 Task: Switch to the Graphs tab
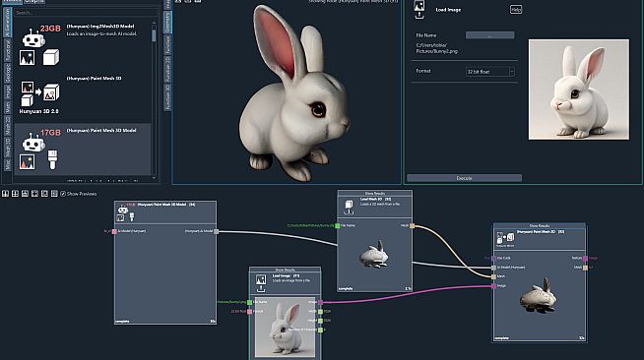[34, 2]
